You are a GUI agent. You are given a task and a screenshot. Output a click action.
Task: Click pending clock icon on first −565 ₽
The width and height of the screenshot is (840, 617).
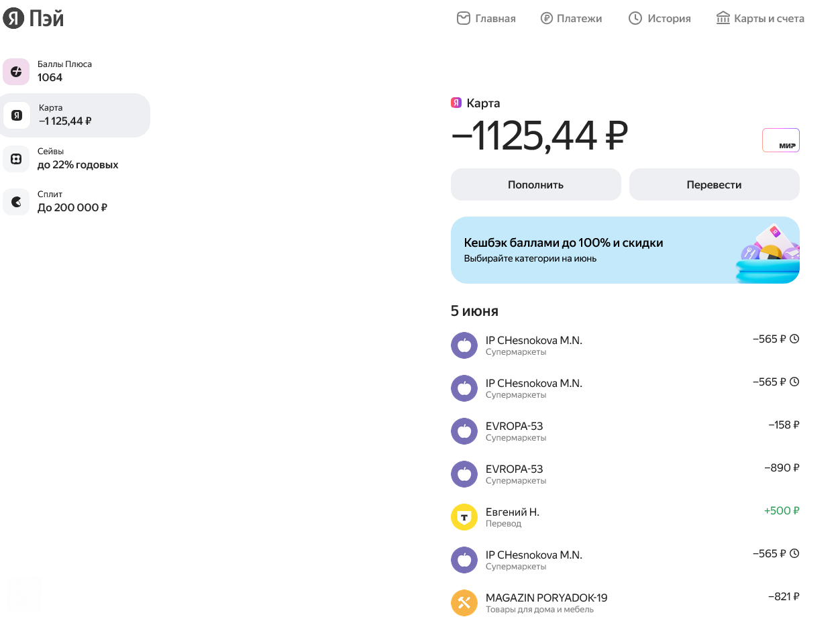pos(794,339)
